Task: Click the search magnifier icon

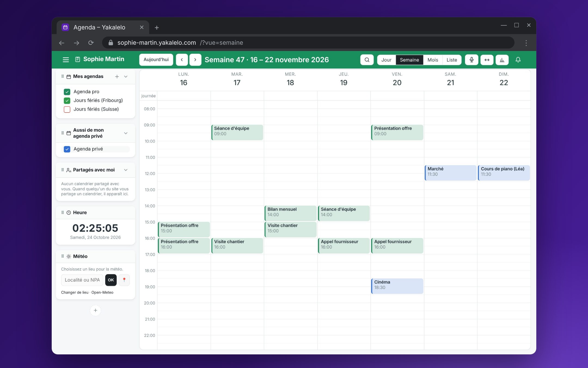Action: 367,60
